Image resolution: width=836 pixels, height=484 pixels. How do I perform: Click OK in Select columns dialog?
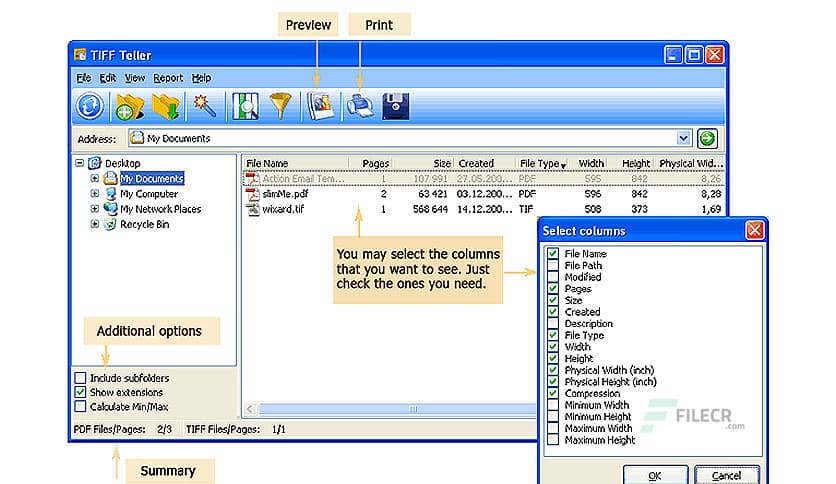tap(655, 475)
